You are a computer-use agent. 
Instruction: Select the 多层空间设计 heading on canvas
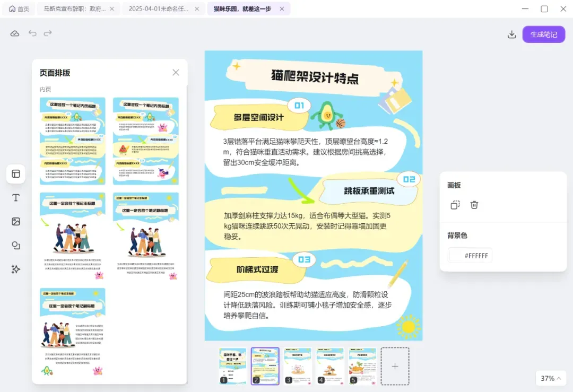[258, 117]
